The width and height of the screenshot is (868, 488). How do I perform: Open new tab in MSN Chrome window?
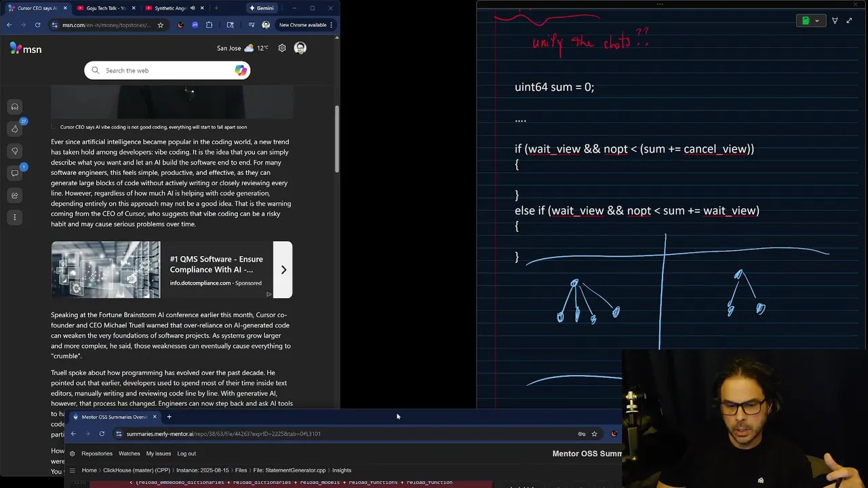coord(216,8)
